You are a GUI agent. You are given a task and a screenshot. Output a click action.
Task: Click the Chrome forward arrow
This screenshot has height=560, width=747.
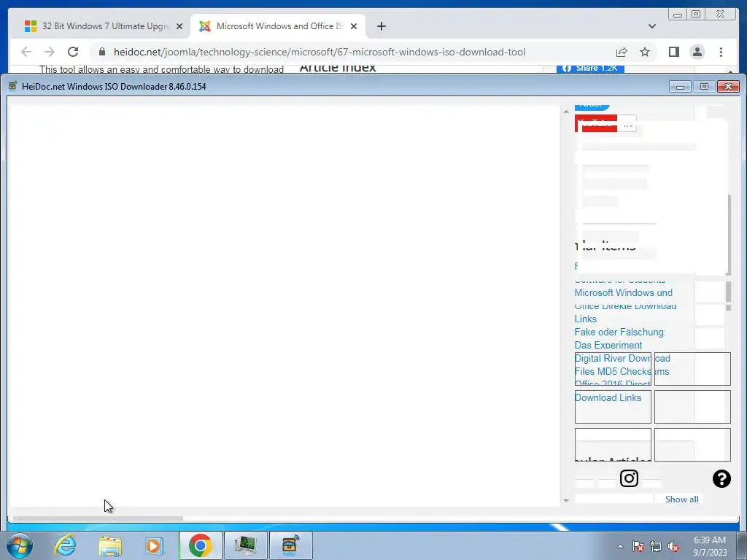tap(50, 52)
